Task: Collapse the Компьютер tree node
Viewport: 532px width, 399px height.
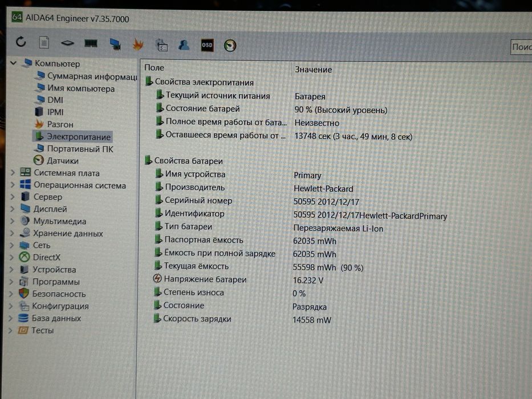Action: pos(14,63)
